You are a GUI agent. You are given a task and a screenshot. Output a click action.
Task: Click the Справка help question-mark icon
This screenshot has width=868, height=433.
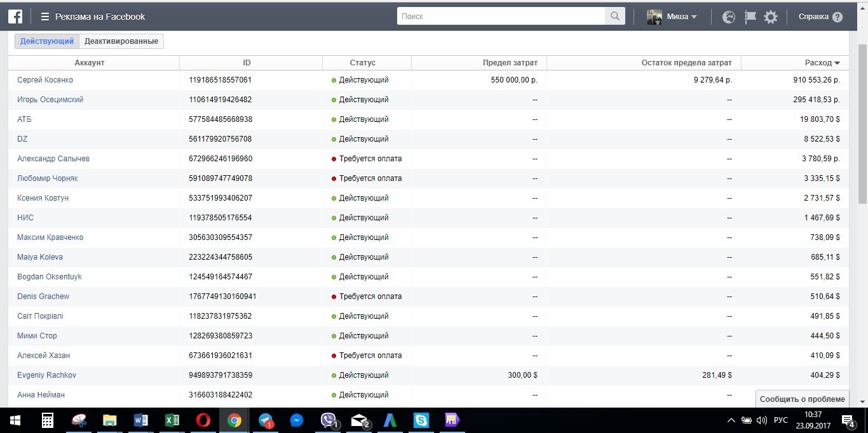click(x=837, y=17)
